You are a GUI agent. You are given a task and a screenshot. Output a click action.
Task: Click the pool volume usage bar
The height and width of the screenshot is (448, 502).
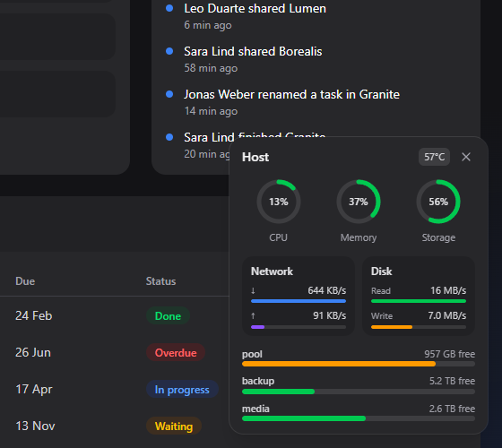coord(359,364)
